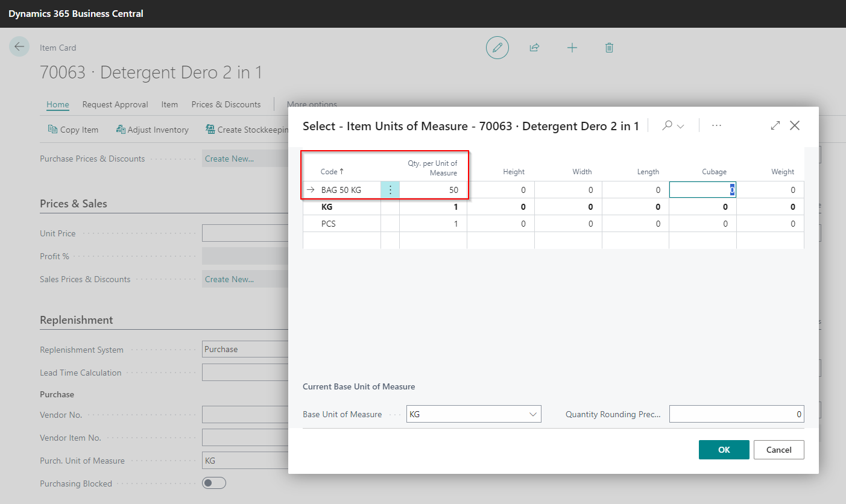The image size is (846, 504).
Task: Click the Weight cell in PCS row
Action: tap(770, 224)
